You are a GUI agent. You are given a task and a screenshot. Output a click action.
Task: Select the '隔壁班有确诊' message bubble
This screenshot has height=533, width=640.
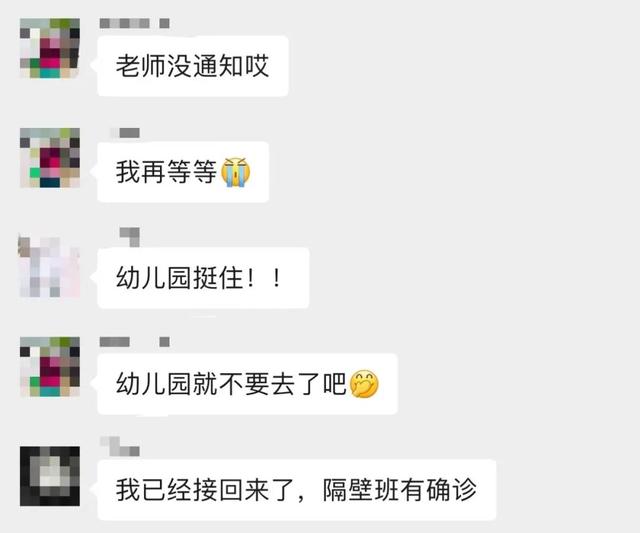coord(297,490)
